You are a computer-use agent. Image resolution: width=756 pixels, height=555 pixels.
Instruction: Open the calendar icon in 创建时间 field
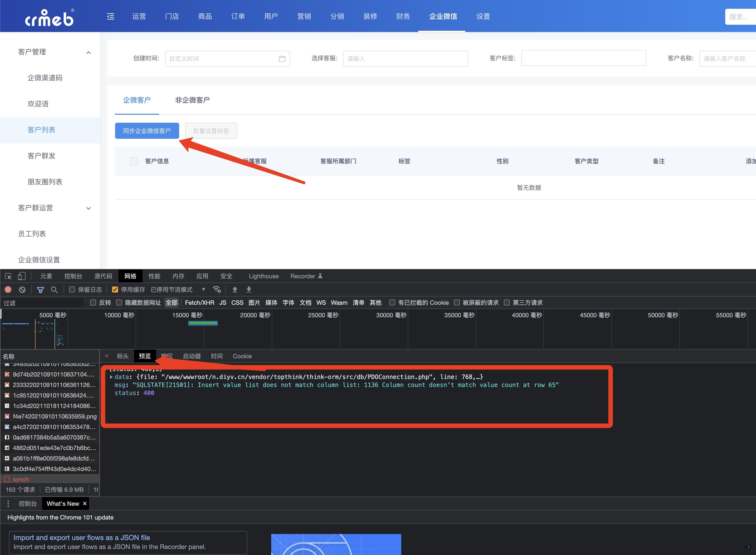tap(282, 59)
